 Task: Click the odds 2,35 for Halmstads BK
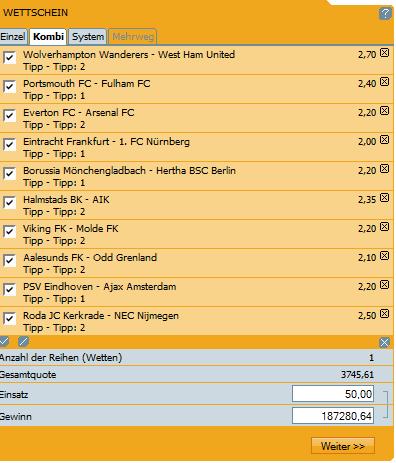(x=367, y=199)
